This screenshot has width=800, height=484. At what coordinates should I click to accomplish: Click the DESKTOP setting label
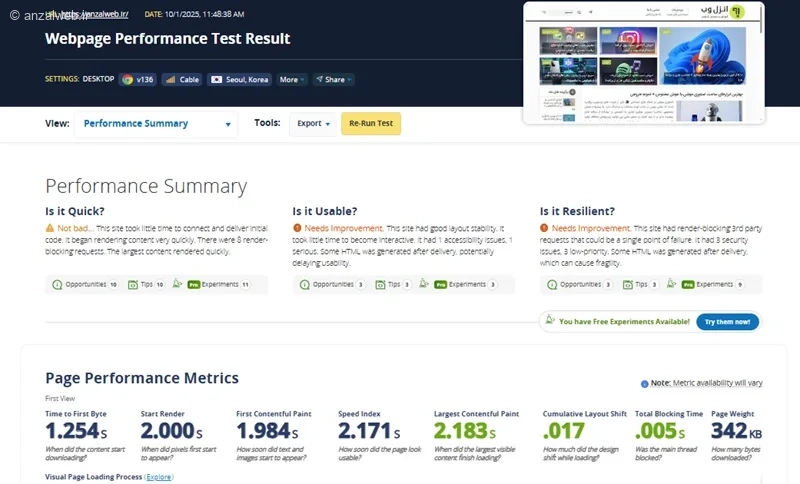click(x=98, y=79)
